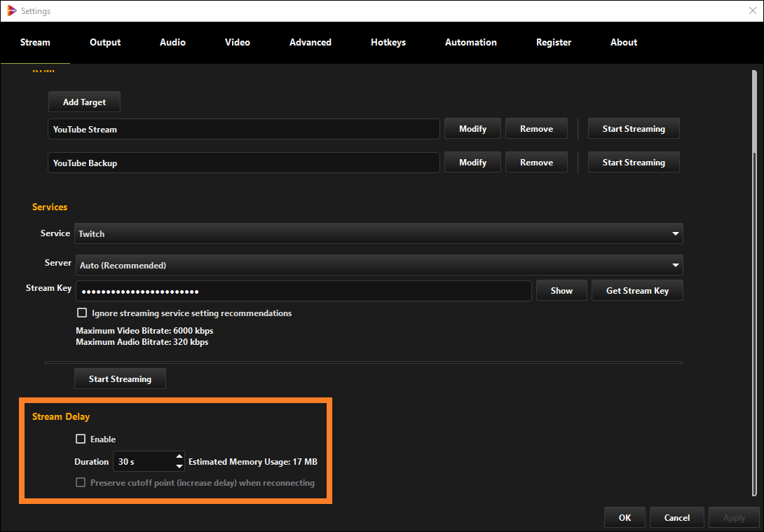Decrease stream delay duration with down arrow
Image resolution: width=764 pixels, height=532 pixels.
click(x=180, y=467)
